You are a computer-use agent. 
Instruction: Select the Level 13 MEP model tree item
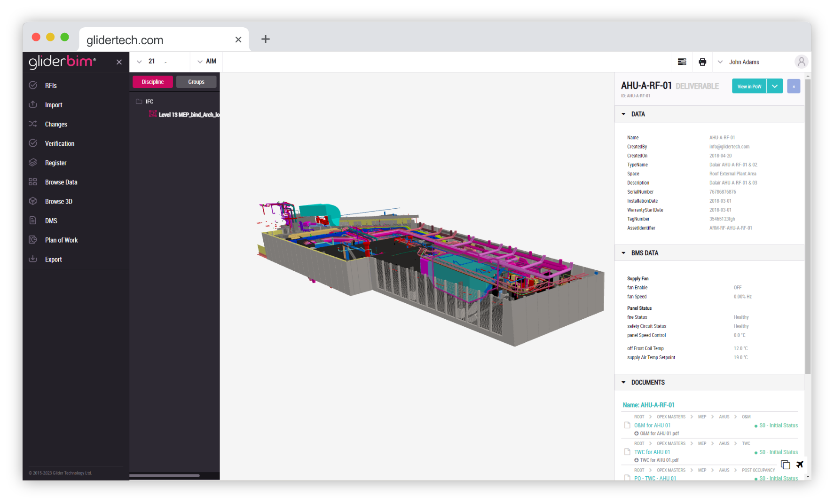pyautogui.click(x=188, y=115)
